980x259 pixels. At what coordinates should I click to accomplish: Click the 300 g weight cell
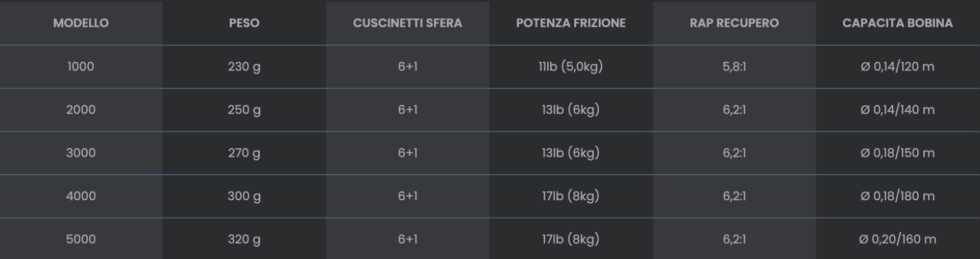click(x=244, y=196)
